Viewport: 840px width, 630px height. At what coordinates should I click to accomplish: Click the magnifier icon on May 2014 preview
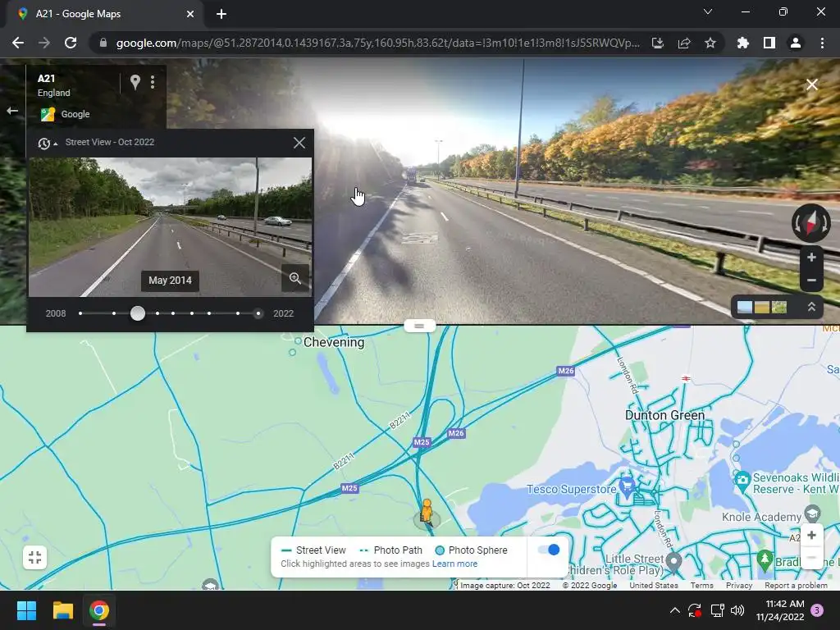click(x=295, y=278)
